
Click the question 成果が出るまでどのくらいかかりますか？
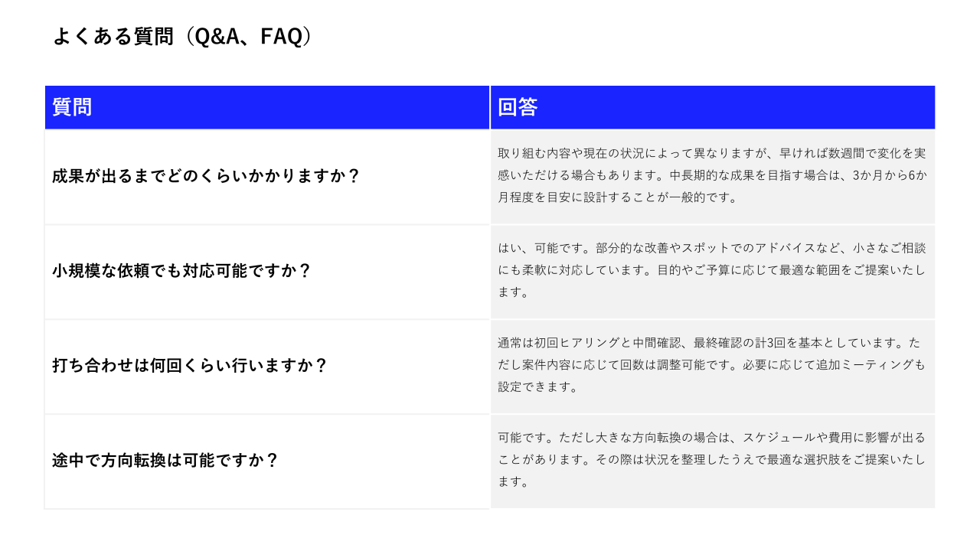(x=206, y=176)
